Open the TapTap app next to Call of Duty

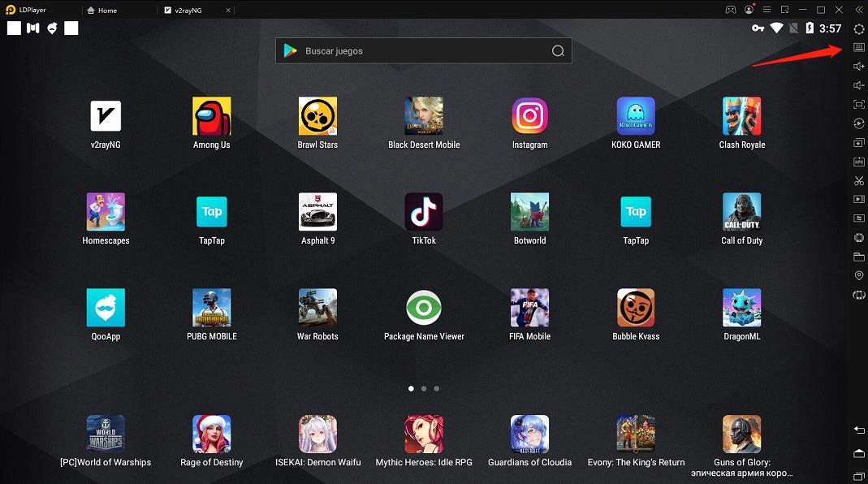coord(636,211)
